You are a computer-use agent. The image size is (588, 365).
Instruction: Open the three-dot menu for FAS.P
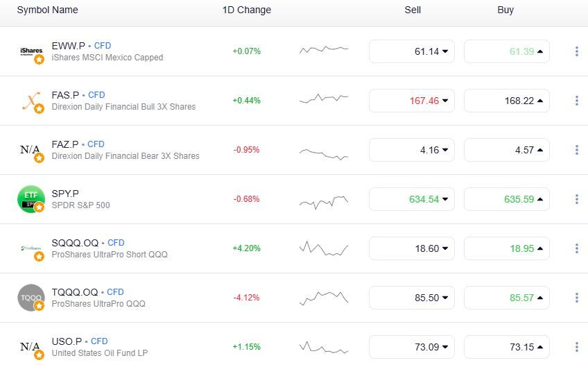[577, 101]
